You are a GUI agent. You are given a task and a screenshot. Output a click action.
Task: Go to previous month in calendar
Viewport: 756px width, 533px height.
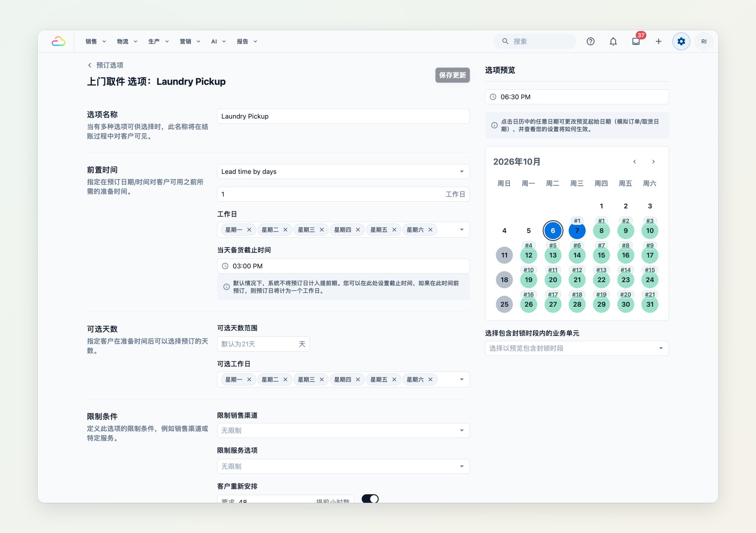(x=635, y=162)
